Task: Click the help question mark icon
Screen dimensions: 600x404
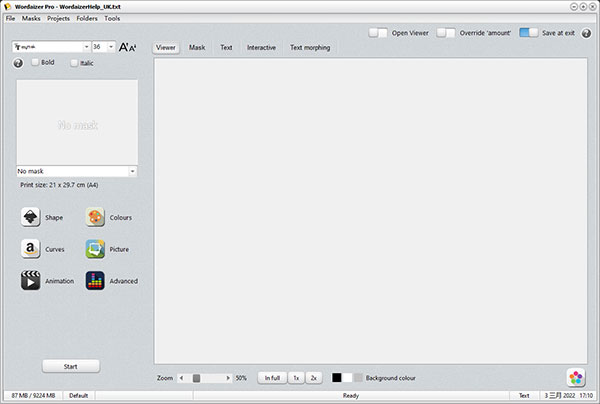Action: (x=18, y=64)
